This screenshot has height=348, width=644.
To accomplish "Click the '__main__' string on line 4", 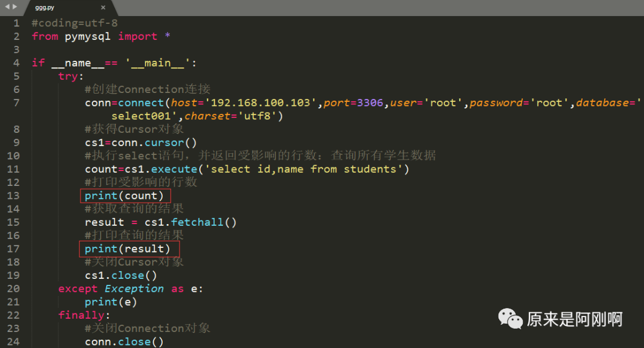I will pos(157,63).
